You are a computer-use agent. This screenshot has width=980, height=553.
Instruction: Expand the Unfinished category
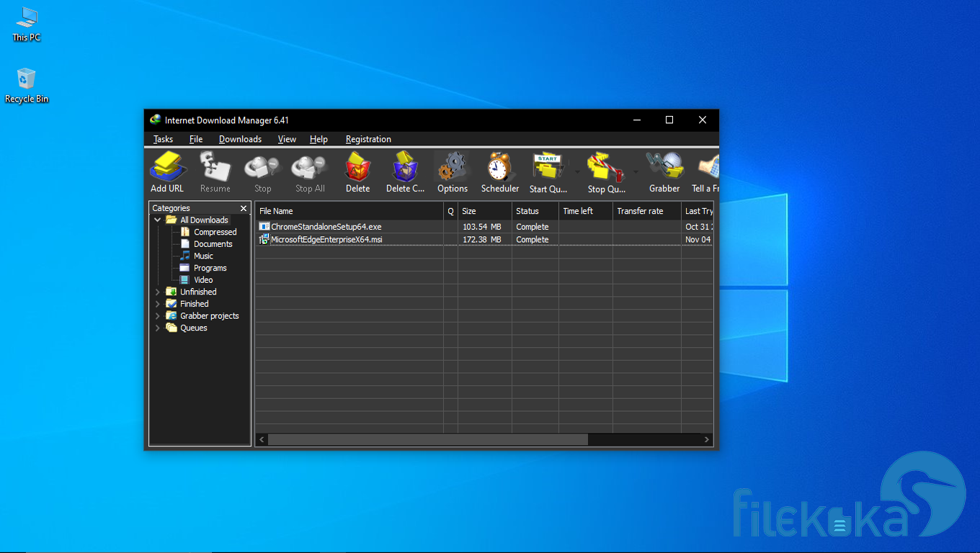click(x=158, y=292)
